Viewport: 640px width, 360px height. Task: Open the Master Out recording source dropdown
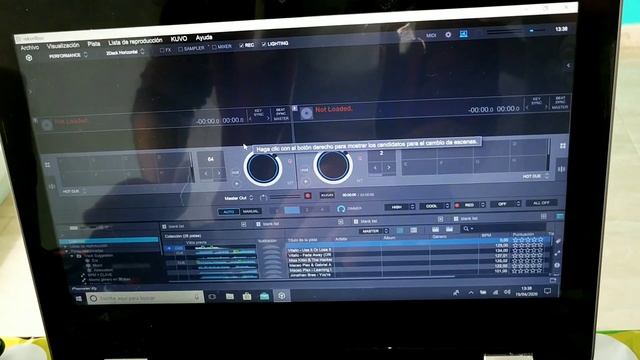tap(239, 198)
